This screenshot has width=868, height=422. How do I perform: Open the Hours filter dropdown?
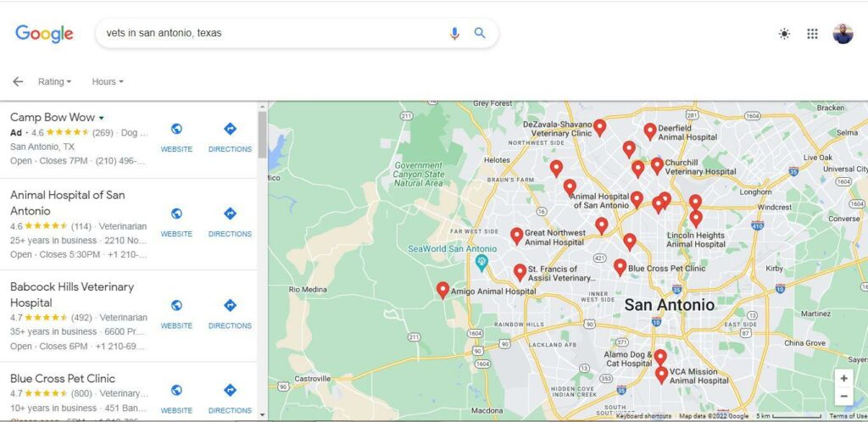108,81
